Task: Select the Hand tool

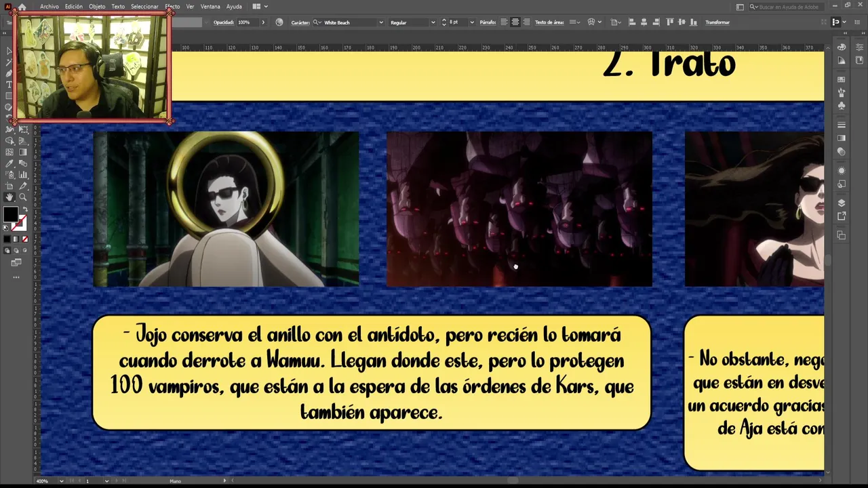Action: (9, 197)
